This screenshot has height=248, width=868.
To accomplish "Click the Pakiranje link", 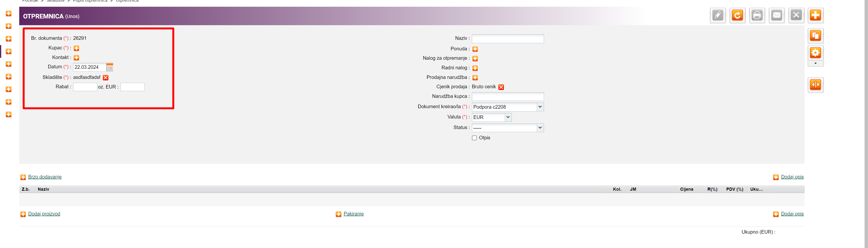I will (354, 214).
